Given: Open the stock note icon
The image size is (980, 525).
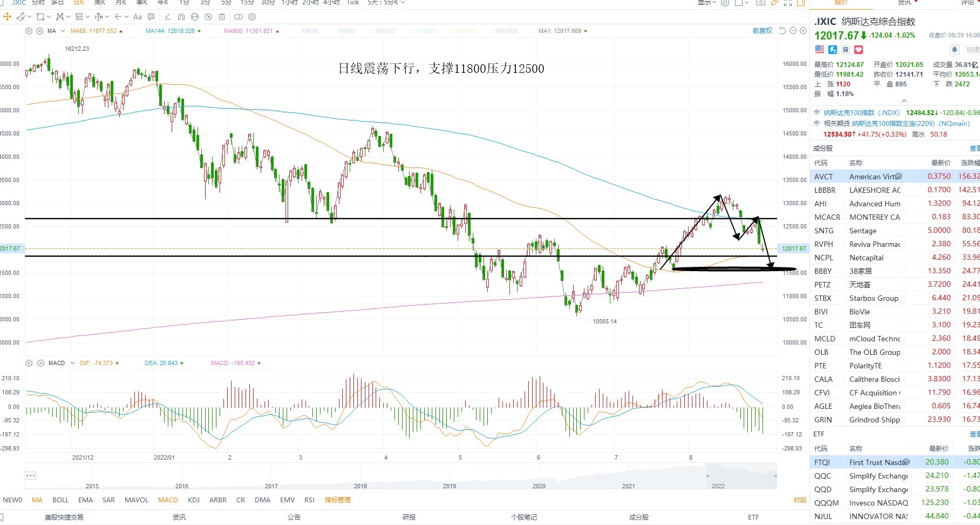Looking at the screenshot, I should [x=846, y=50].
